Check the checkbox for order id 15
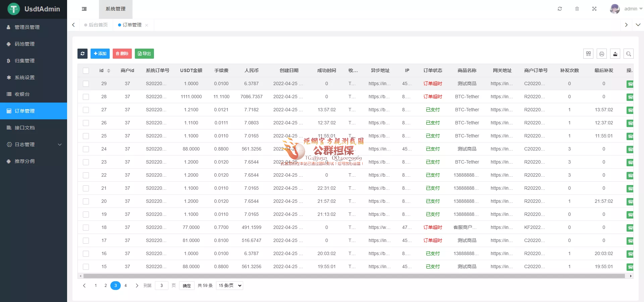The image size is (644, 302). 86,267
